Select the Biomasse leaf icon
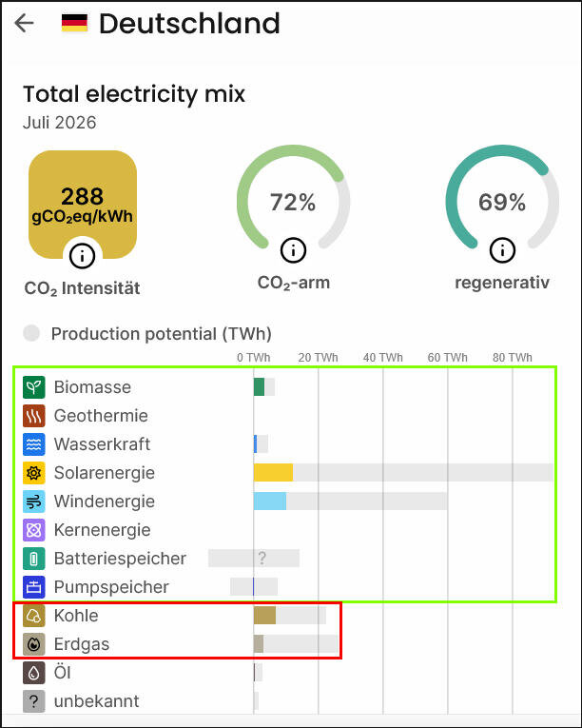Image resolution: width=582 pixels, height=728 pixels. pyautogui.click(x=34, y=387)
